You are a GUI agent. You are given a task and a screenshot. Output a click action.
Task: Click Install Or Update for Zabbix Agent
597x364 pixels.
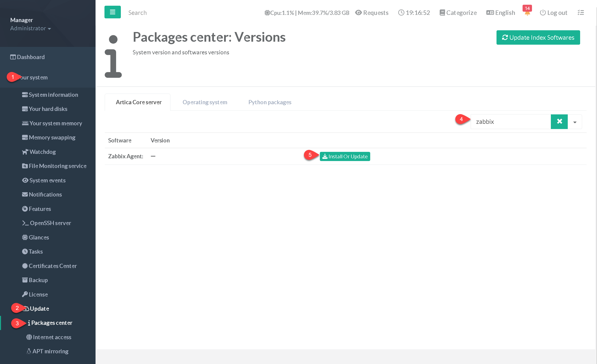click(345, 157)
